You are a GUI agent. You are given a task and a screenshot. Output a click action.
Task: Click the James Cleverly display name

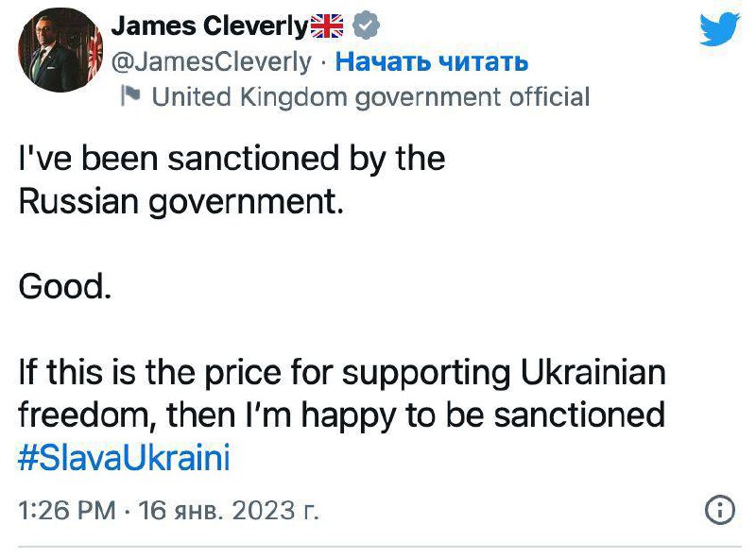[x=210, y=27]
